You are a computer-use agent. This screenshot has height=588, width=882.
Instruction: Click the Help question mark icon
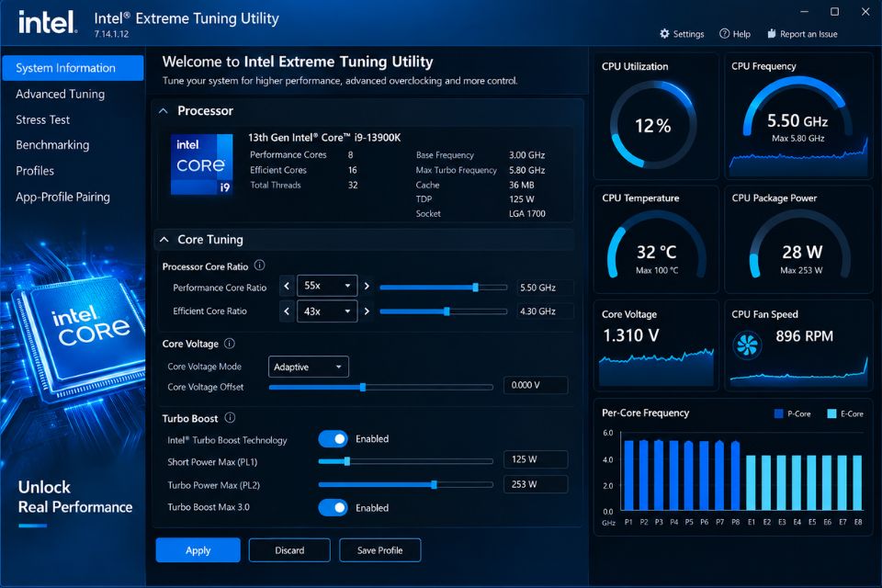coord(724,34)
